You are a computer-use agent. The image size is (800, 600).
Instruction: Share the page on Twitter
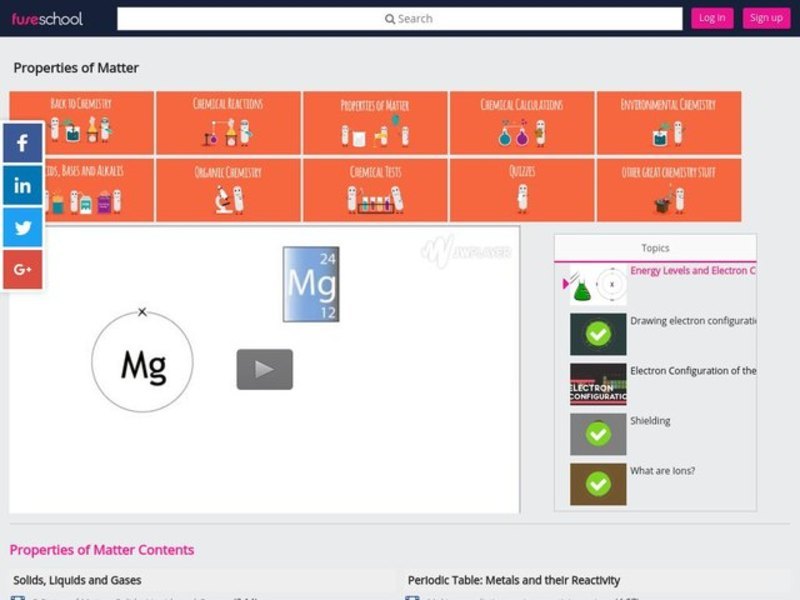tap(22, 227)
